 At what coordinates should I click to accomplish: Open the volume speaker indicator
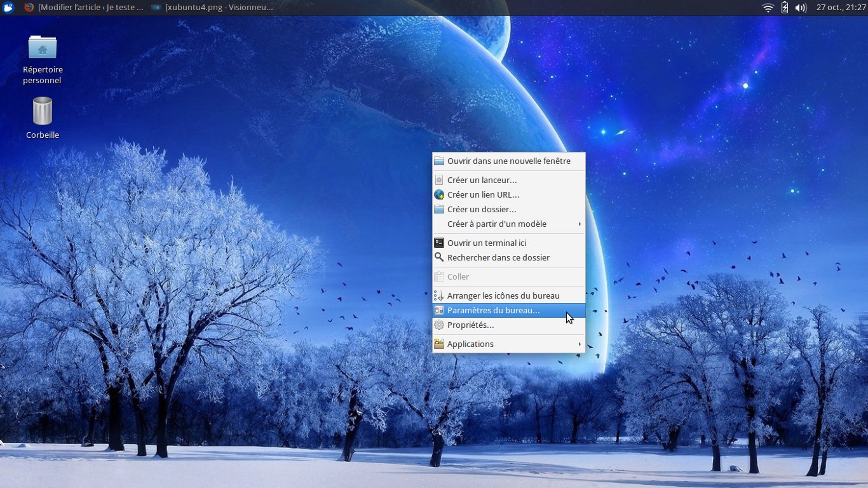(801, 8)
